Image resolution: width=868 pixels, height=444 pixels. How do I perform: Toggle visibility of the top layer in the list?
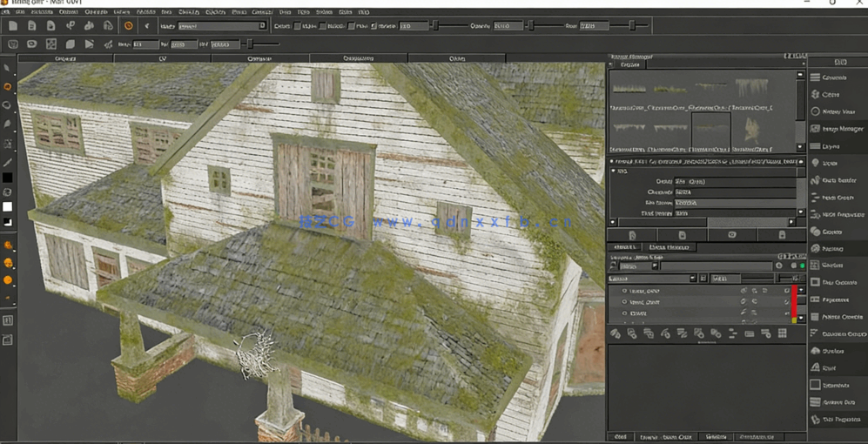click(624, 291)
